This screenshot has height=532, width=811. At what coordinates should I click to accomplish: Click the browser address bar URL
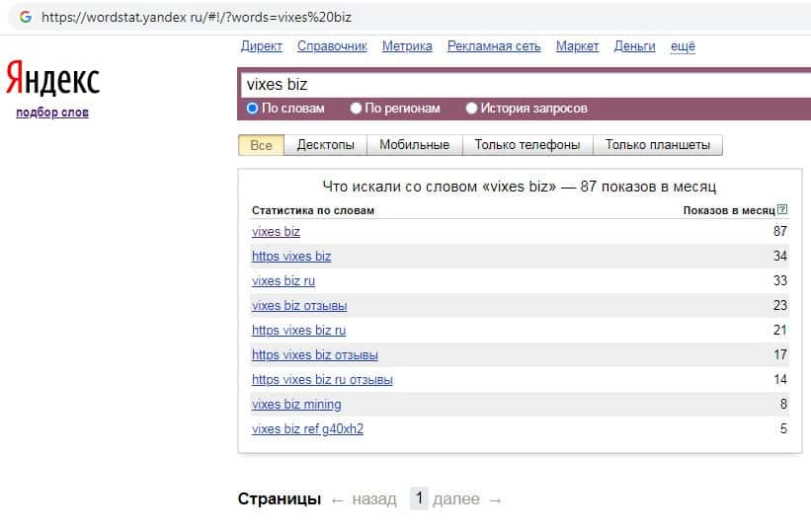pos(196,18)
